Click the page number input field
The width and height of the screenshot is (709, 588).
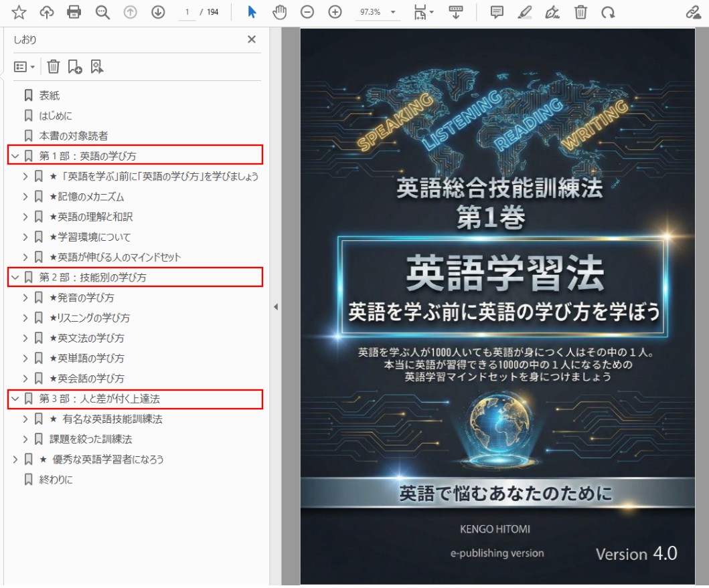(x=187, y=12)
